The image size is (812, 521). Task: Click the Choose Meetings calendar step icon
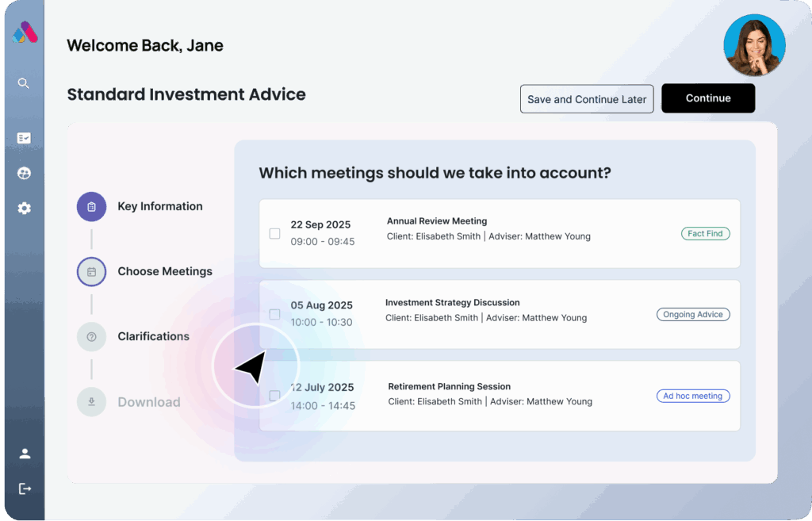coord(91,272)
